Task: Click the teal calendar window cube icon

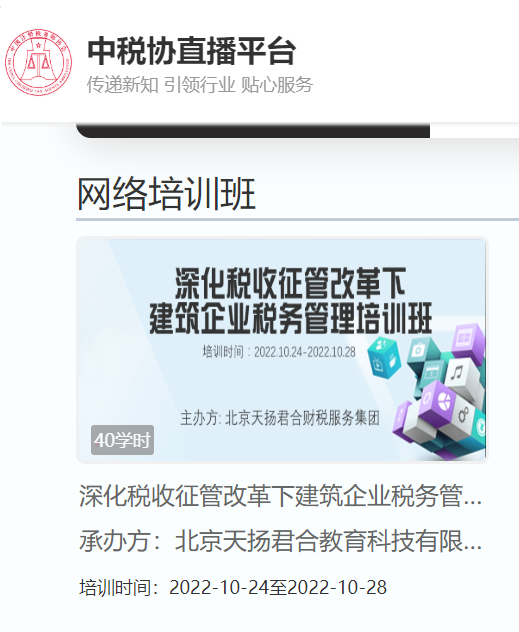Action: click(x=431, y=372)
